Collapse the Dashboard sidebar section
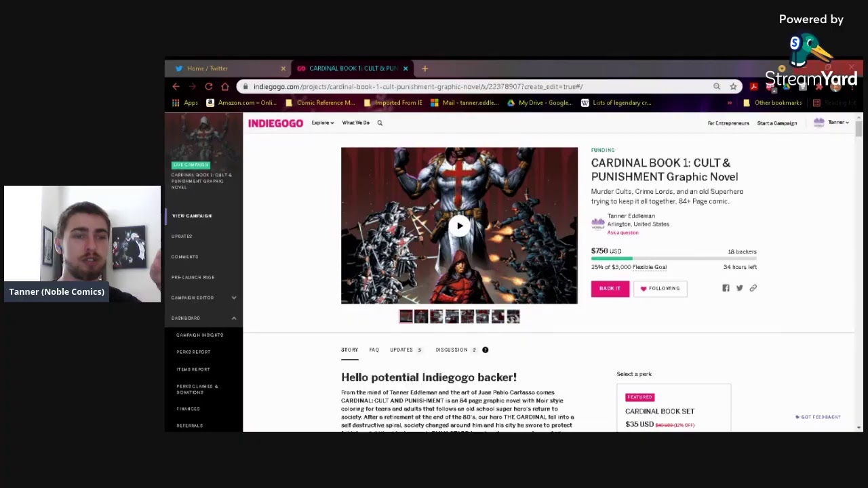The width and height of the screenshot is (868, 488). pyautogui.click(x=233, y=318)
